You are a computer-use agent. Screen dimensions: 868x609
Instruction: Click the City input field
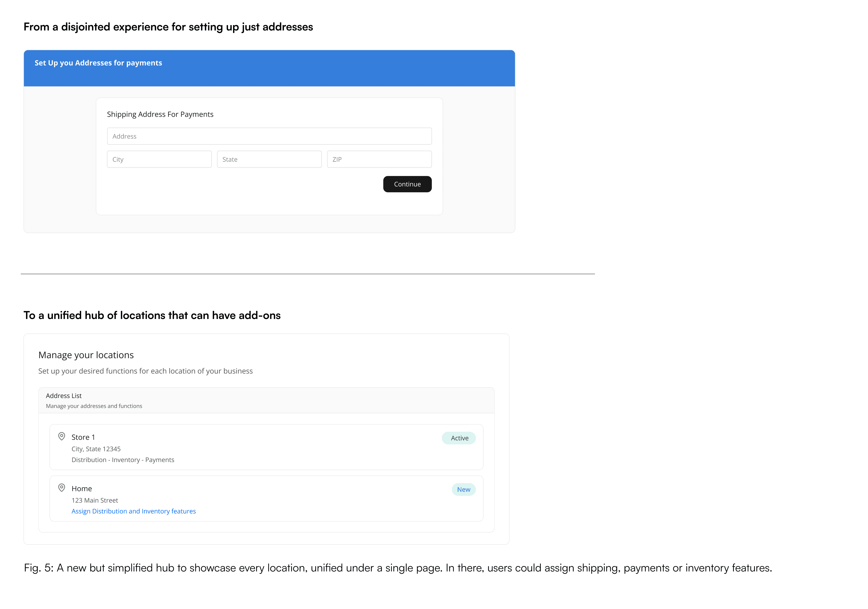(159, 159)
